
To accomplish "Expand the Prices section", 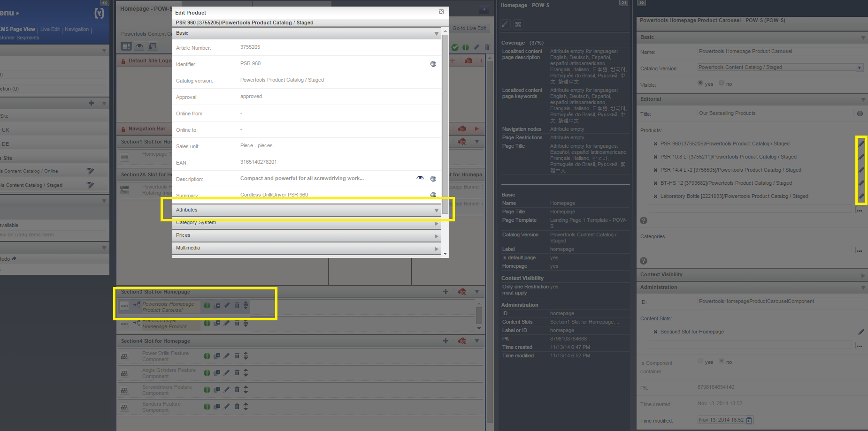I will 437,236.
